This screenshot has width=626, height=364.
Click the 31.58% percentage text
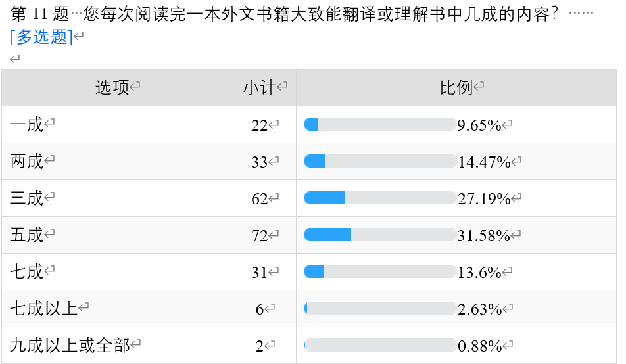coord(484,235)
